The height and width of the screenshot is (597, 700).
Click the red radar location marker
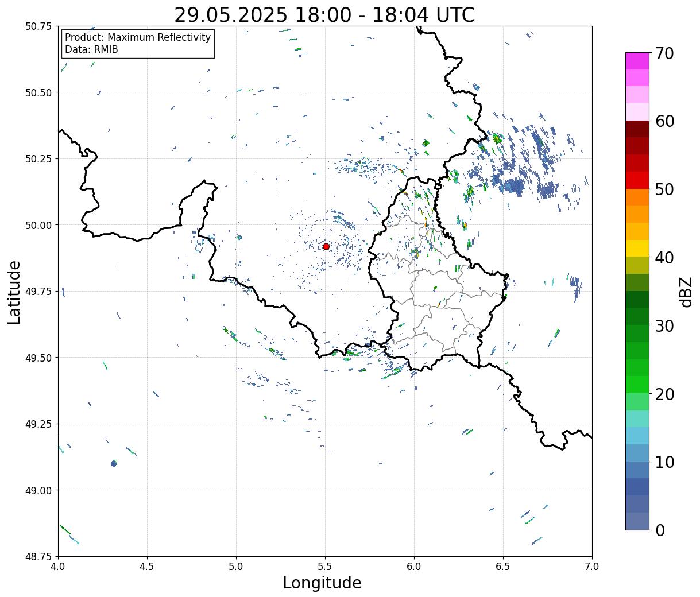pos(326,246)
